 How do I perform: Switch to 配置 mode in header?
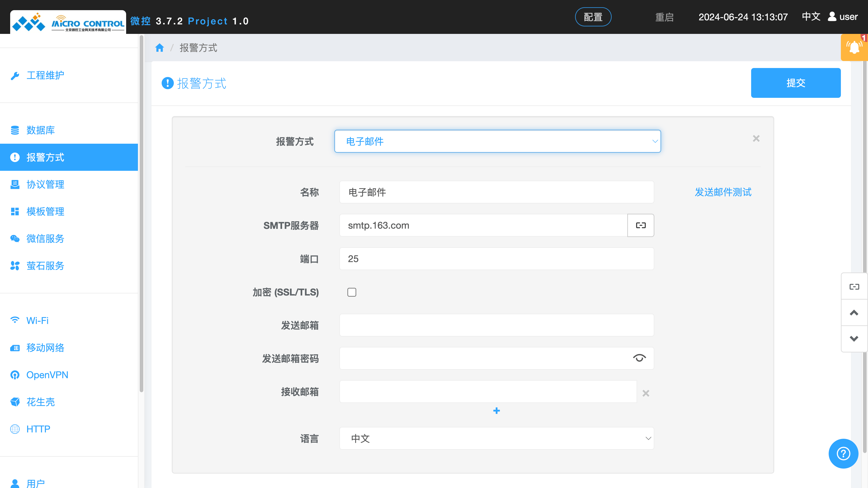coord(593,17)
